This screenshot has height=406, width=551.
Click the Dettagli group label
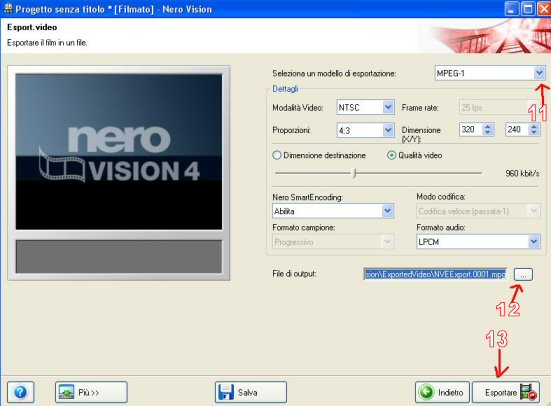[x=285, y=89]
